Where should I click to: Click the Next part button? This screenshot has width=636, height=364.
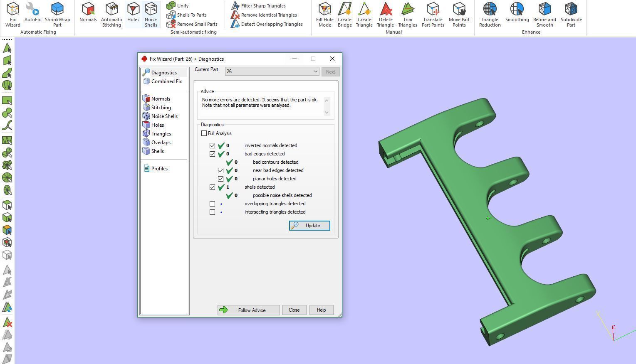[x=330, y=71]
